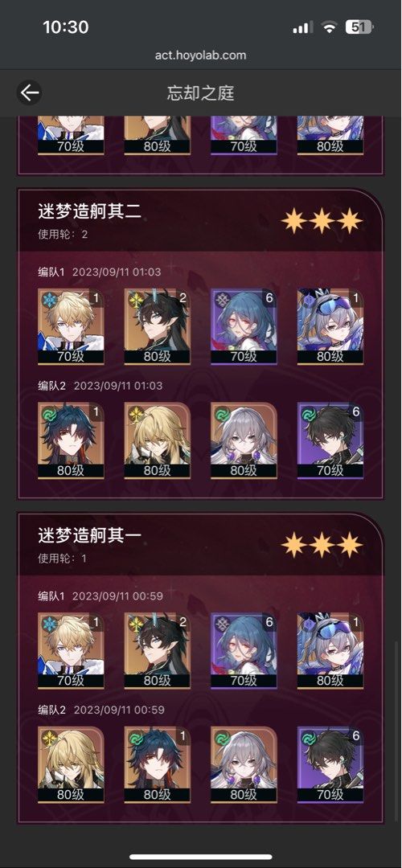
Task: Select silver-haired wind character in 迷梦造舸其二 team 2
Action: pos(244,440)
